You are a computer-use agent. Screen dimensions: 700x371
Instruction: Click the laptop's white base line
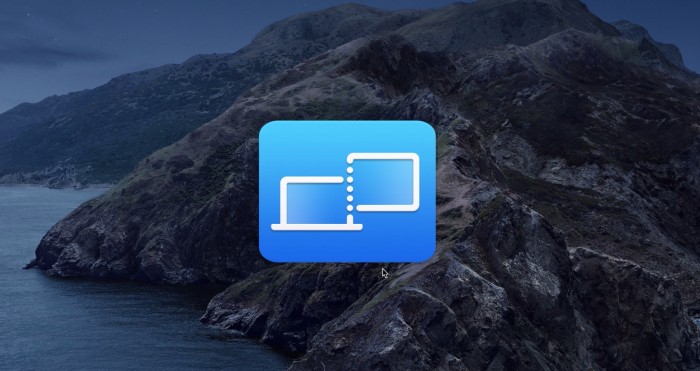pos(317,227)
